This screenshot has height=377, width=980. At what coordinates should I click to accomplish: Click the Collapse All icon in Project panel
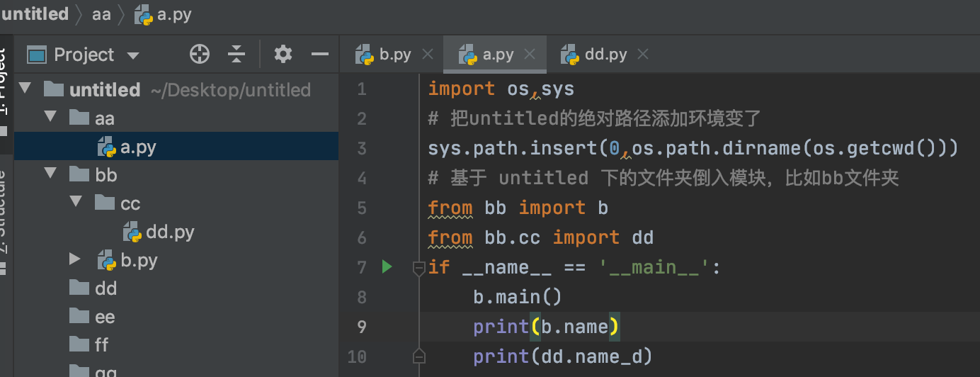pyautogui.click(x=237, y=54)
